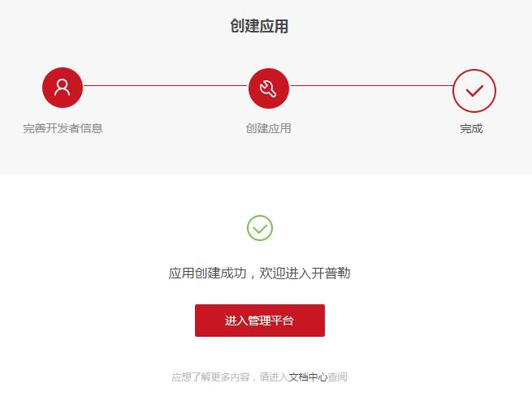Open the 进入管理平台 red button
Screen dimensions: 532x396
pos(260,321)
